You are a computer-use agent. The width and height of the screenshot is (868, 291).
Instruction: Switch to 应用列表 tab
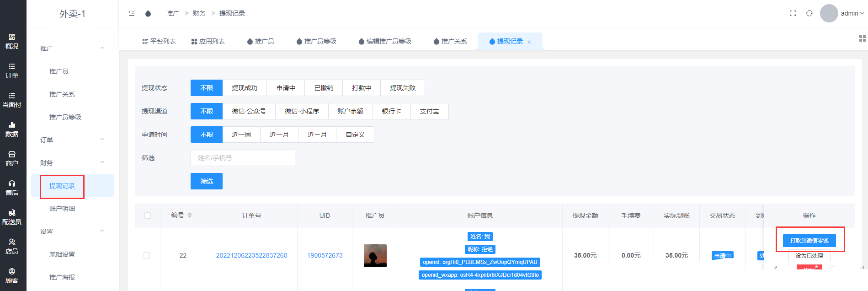pyautogui.click(x=208, y=41)
